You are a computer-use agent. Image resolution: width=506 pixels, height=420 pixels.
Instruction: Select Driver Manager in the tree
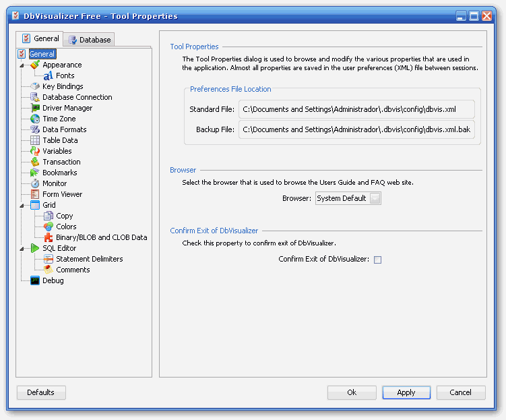tap(67, 108)
